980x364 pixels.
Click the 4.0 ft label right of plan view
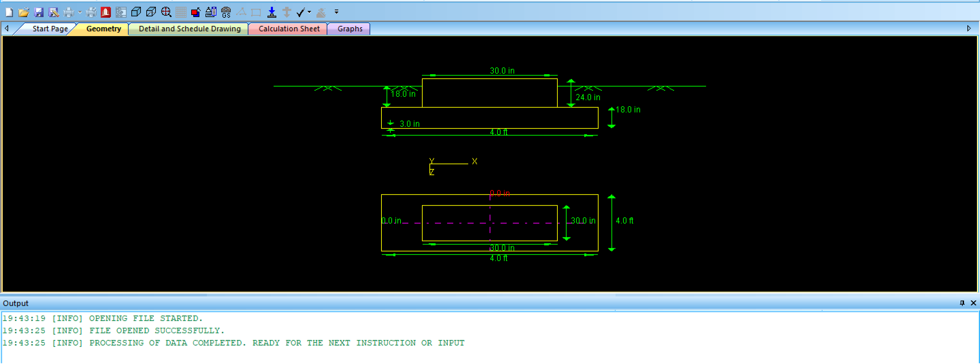(625, 221)
